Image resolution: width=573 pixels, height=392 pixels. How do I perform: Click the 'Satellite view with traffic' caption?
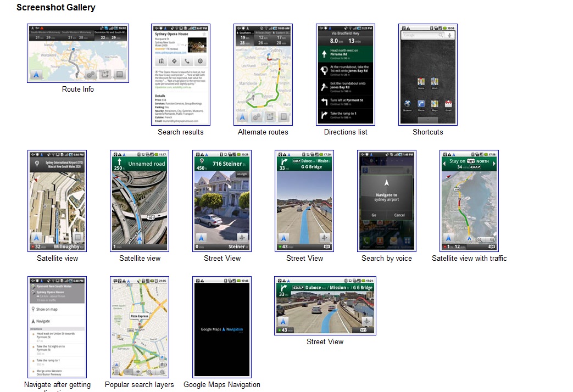(x=469, y=258)
